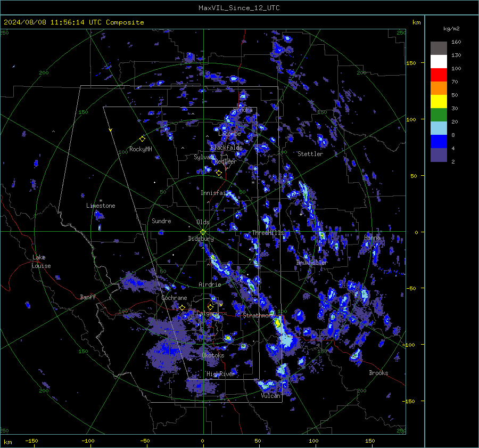Click the yellow diamond marker beside RockyMH

[x=142, y=139]
